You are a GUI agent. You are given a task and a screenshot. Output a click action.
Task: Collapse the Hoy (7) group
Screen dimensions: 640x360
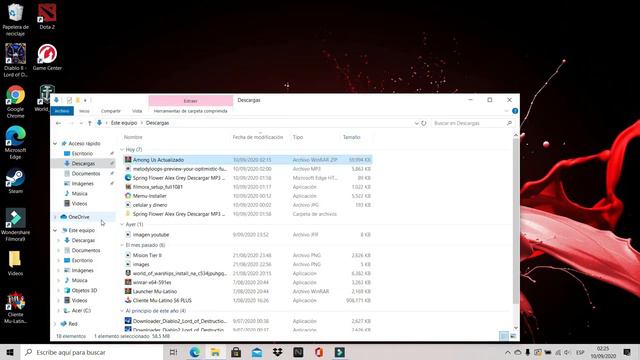pyautogui.click(x=122, y=150)
